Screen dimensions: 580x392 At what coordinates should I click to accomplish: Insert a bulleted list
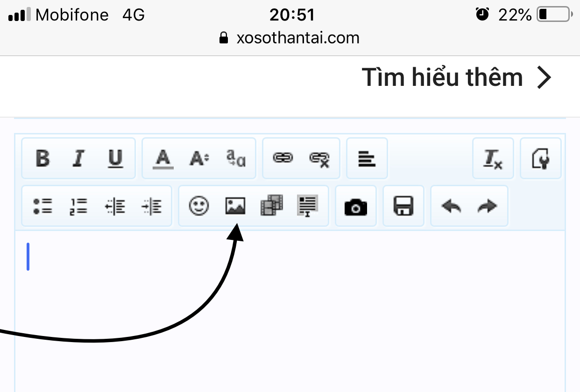coord(42,206)
